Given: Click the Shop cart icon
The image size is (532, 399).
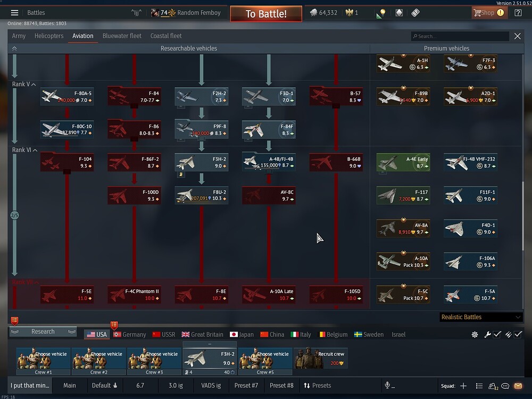Looking at the screenshot, I should coord(477,13).
